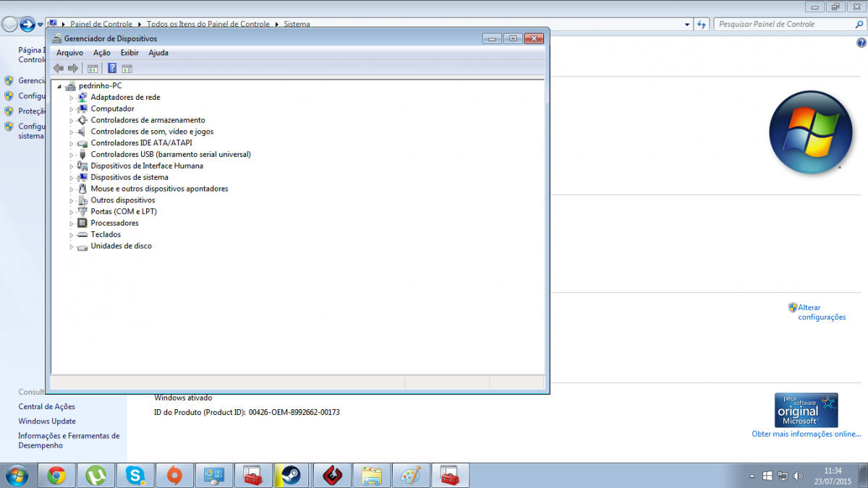Click the Forward arrow in Device Manager toolbar
Image resolution: width=868 pixels, height=488 pixels.
(72, 68)
